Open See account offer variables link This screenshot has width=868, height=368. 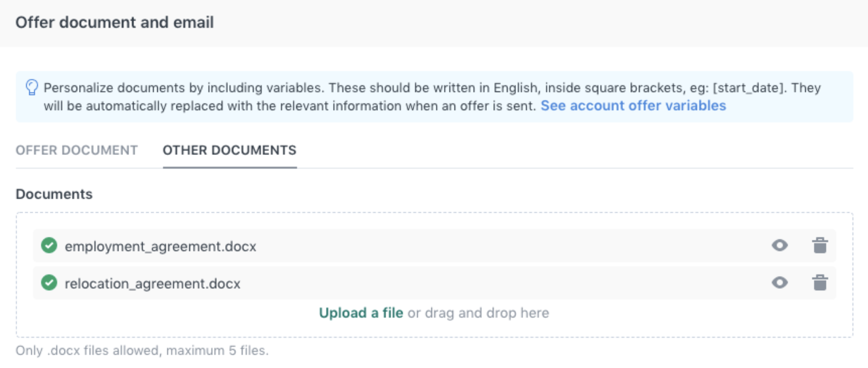tap(633, 106)
